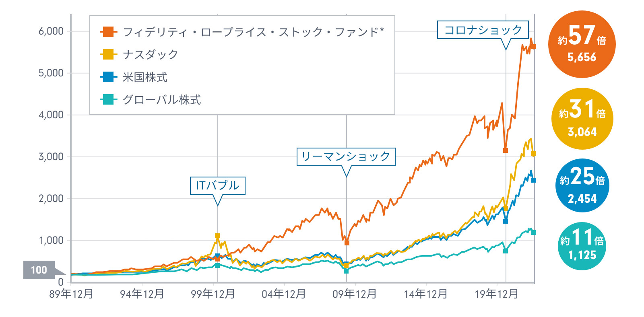Click the 89年12月 x-axis label
The height and width of the screenshot is (317, 644).
tap(71, 294)
